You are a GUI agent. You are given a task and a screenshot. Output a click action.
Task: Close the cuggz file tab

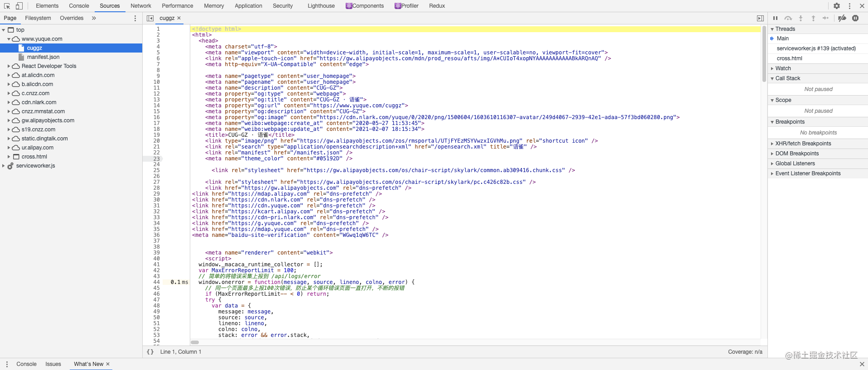coord(179,18)
